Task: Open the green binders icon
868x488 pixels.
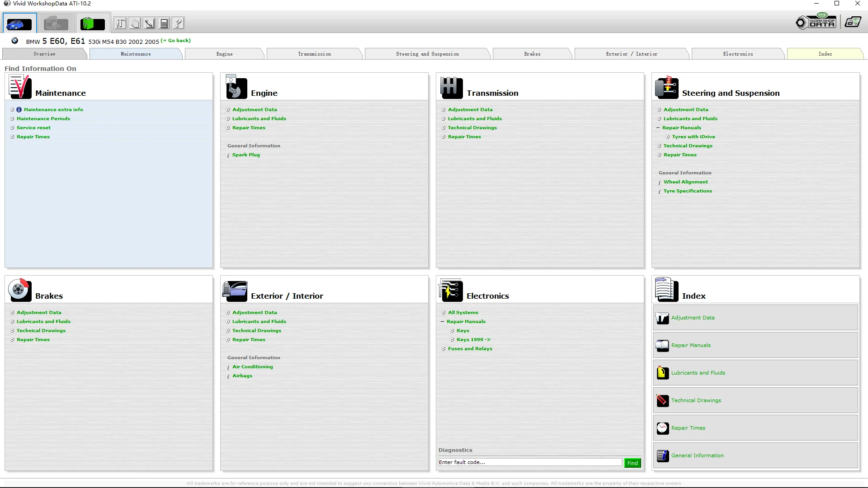Action: click(x=93, y=23)
